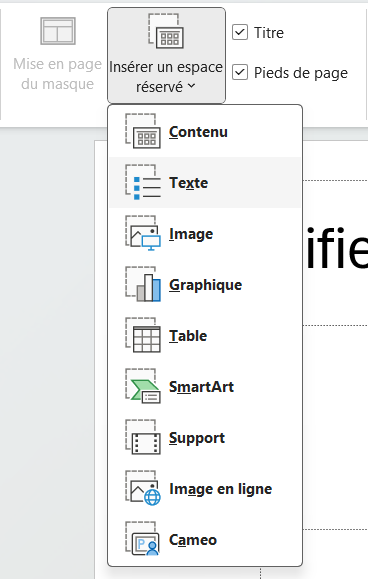Choose Image en ligne menu entry
The image size is (368, 579).
point(205,488)
